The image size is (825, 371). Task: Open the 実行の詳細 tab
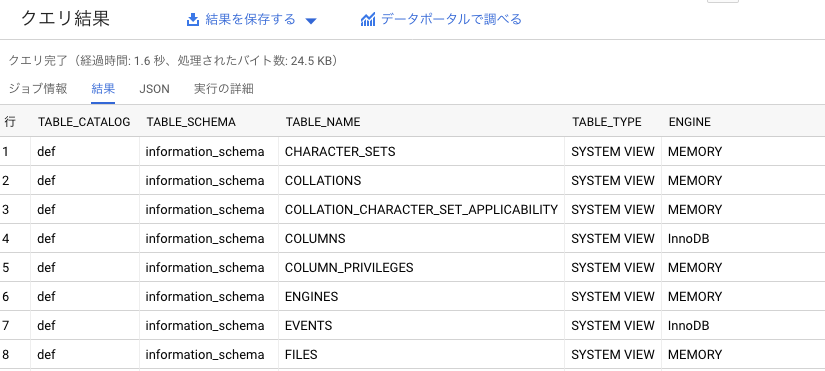click(224, 89)
